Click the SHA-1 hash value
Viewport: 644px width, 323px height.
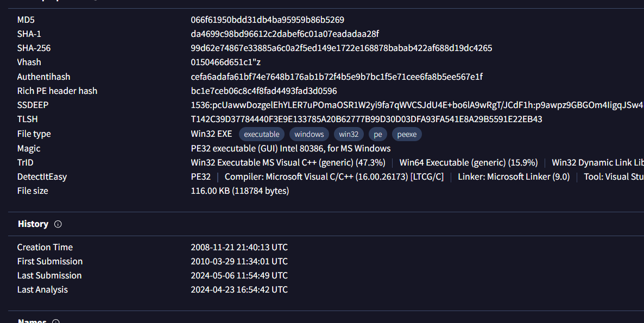(285, 34)
